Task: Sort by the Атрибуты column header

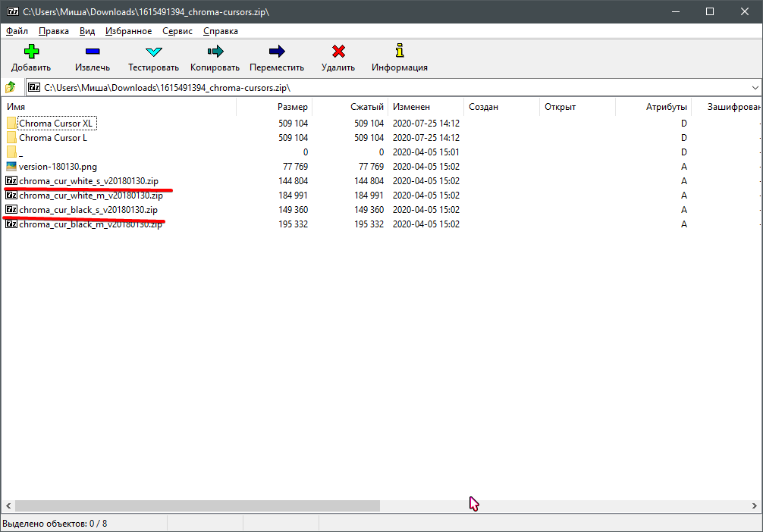Action: pos(654,107)
